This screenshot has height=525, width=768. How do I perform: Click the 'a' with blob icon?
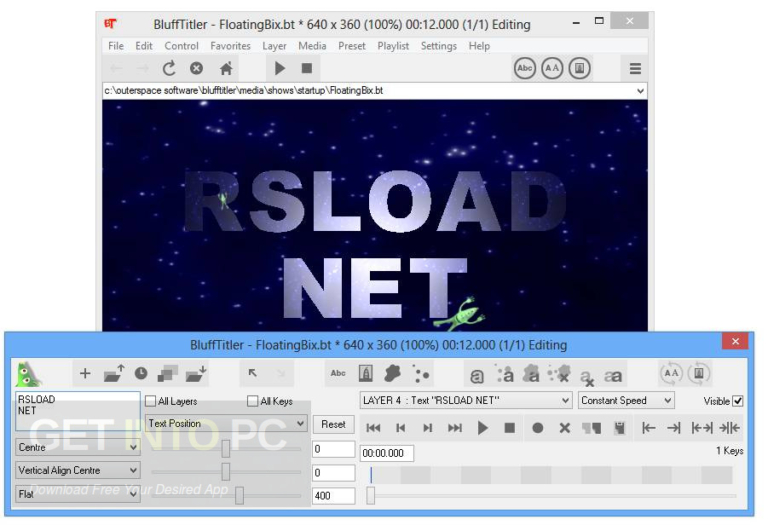pos(531,374)
